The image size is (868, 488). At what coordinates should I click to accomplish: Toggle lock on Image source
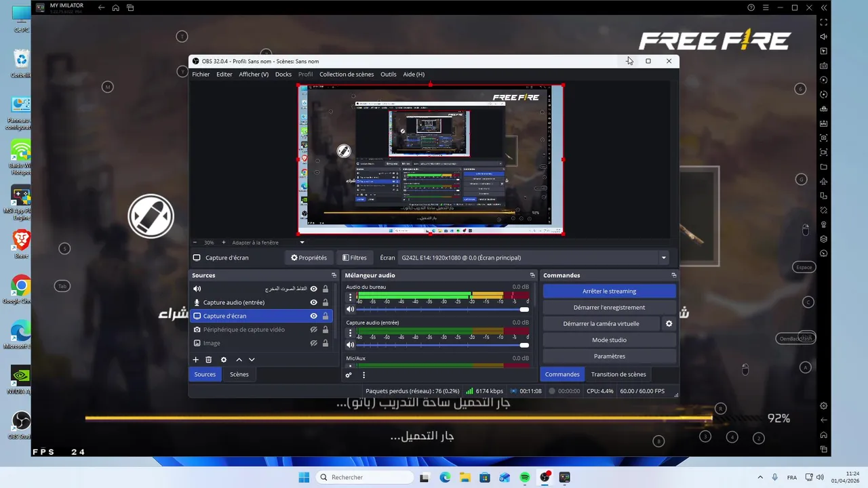coord(325,343)
